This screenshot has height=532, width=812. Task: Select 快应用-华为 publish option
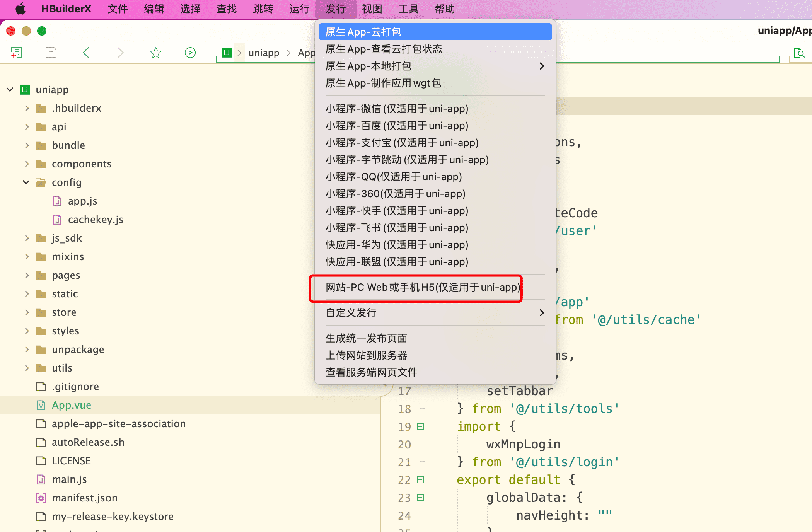pyautogui.click(x=435, y=245)
